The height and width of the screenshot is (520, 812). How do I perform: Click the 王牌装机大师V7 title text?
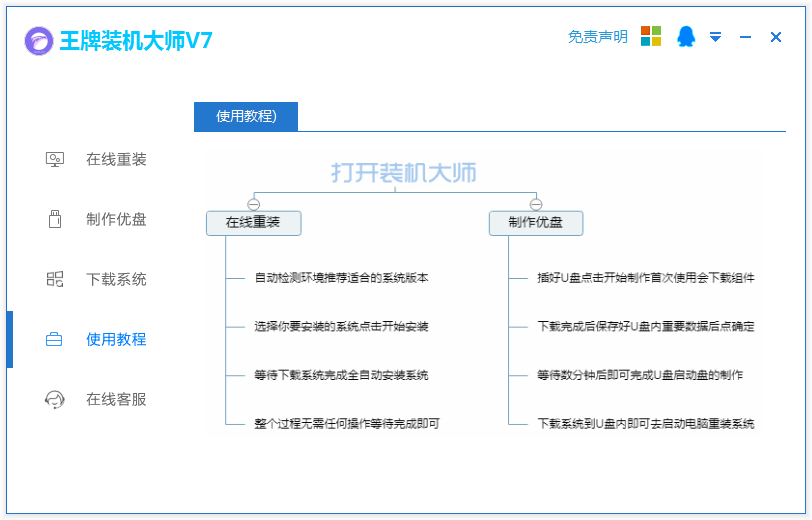(136, 41)
